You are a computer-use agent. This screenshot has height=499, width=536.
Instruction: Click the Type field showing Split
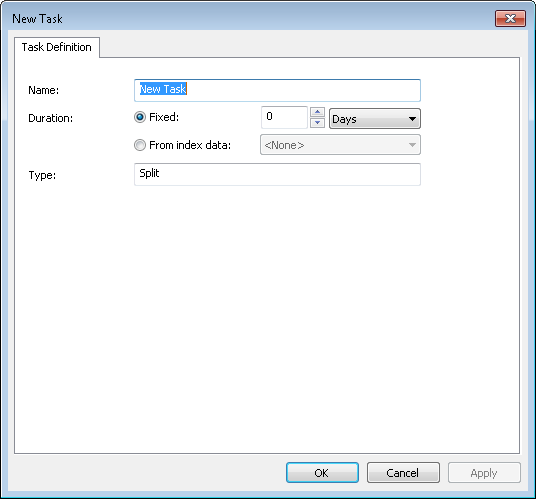tap(277, 174)
